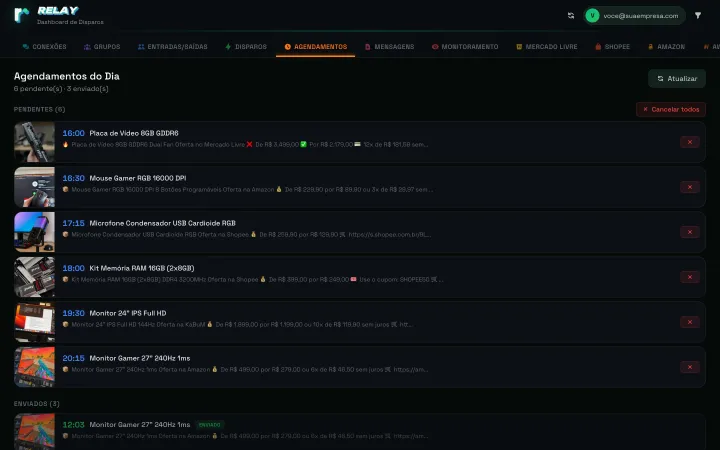
Task: Click the Atualizar button
Action: 677,79
